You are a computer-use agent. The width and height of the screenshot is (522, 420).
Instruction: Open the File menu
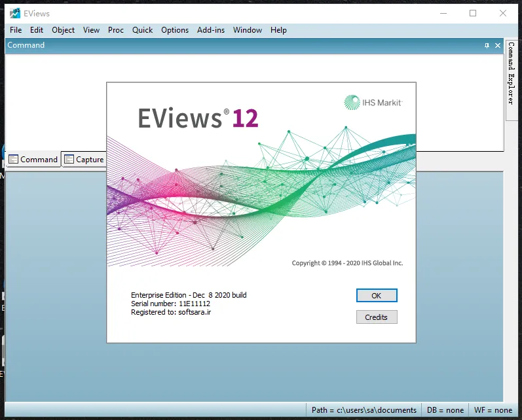coord(16,30)
